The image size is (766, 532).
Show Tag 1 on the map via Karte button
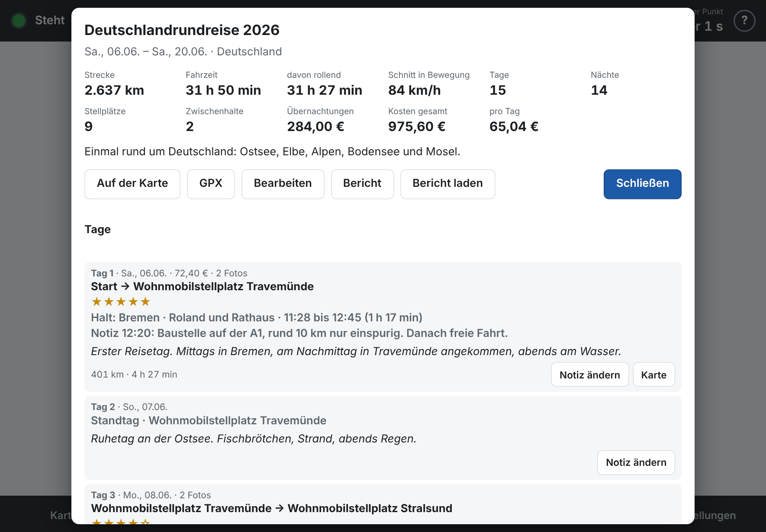tap(653, 375)
